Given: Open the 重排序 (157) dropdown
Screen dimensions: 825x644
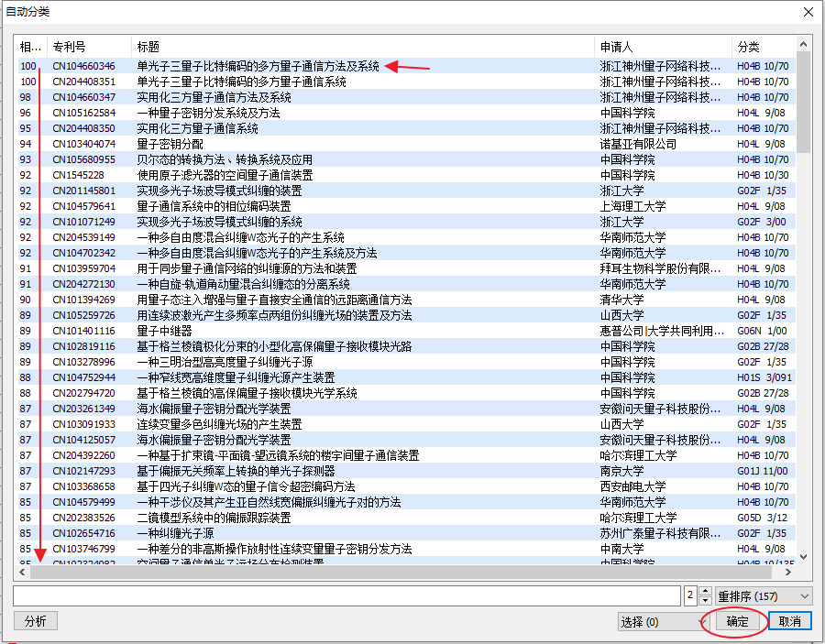Looking at the screenshot, I should coord(764,596).
